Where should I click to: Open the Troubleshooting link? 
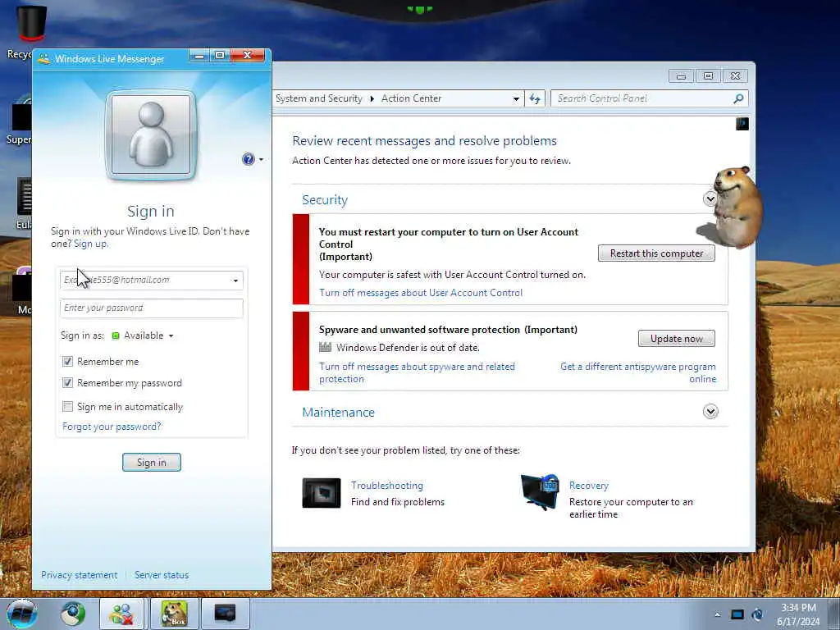coord(387,486)
